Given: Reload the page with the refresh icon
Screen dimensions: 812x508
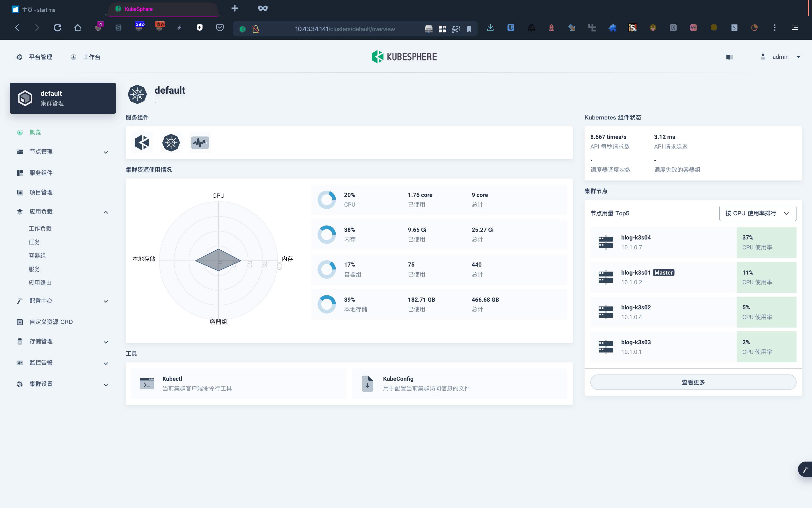Looking at the screenshot, I should pos(57,28).
